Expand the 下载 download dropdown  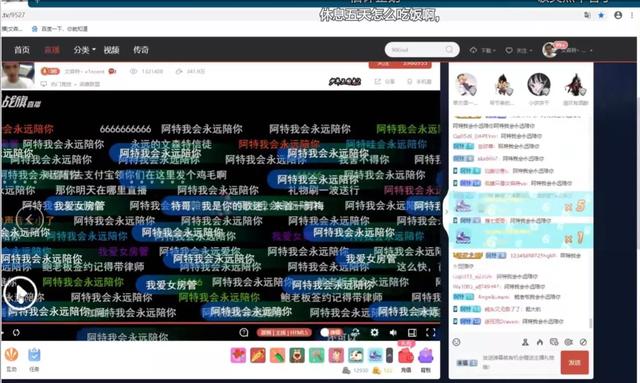point(482,50)
